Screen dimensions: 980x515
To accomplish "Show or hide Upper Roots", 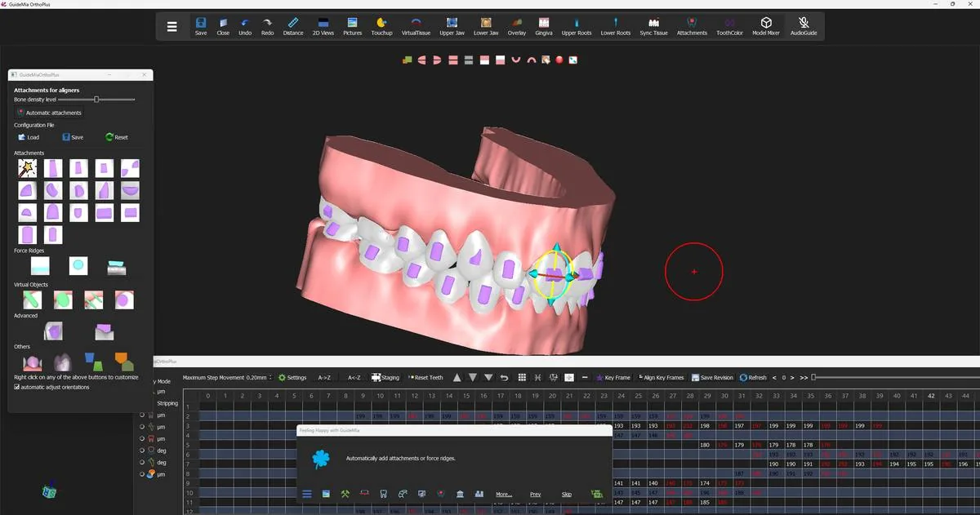I will tap(577, 26).
